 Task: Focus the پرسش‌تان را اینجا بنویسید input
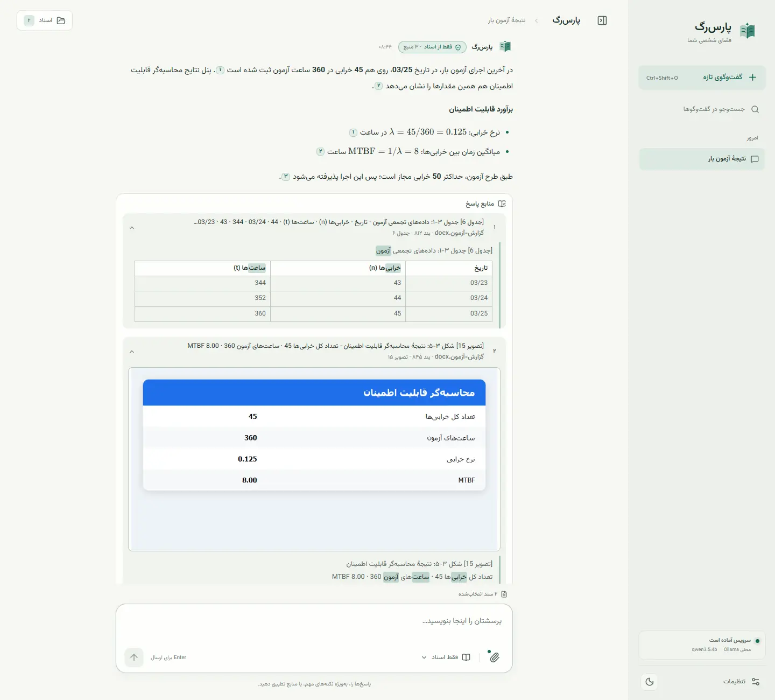click(x=314, y=621)
